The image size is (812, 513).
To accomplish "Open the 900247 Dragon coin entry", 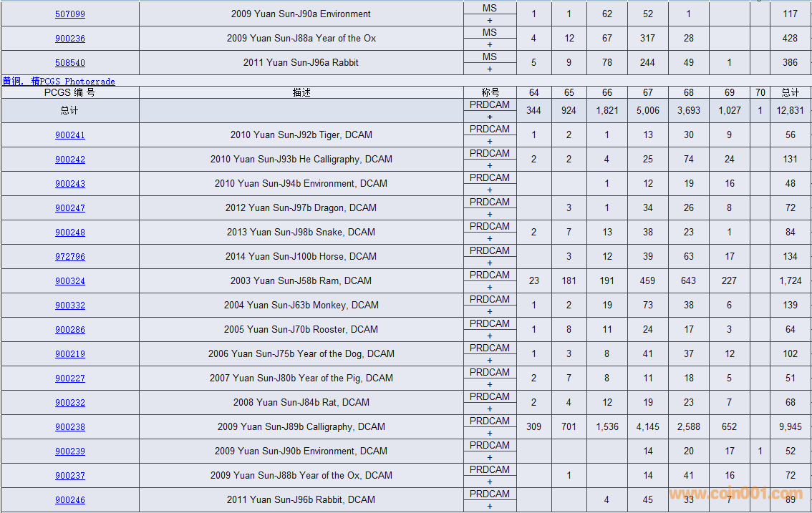I will (70, 208).
